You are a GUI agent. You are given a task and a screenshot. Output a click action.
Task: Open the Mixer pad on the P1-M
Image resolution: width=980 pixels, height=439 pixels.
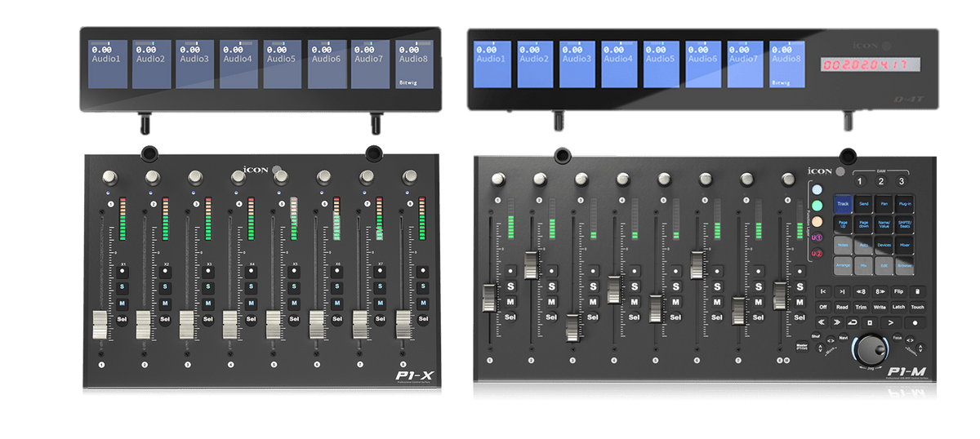tap(905, 245)
